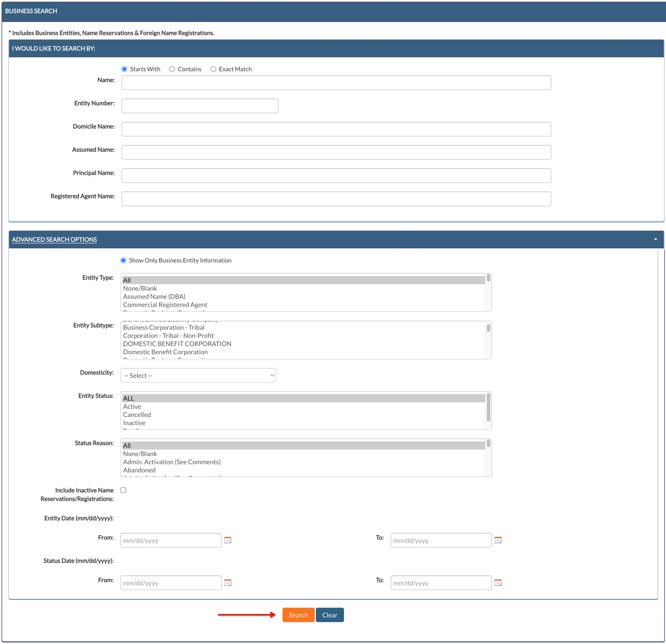This screenshot has height=644, width=666.
Task: Click the orange Search button
Action: pos(298,615)
